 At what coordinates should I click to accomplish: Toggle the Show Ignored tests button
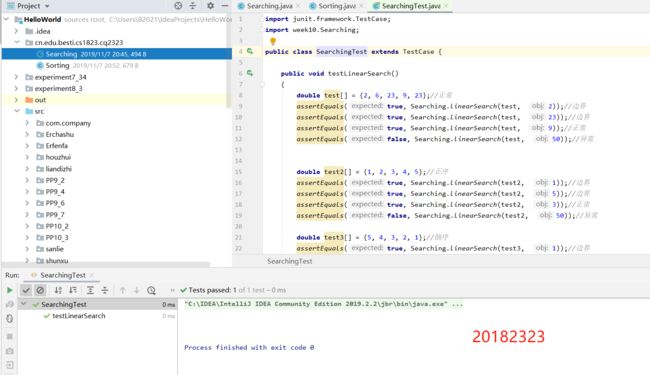point(40,290)
